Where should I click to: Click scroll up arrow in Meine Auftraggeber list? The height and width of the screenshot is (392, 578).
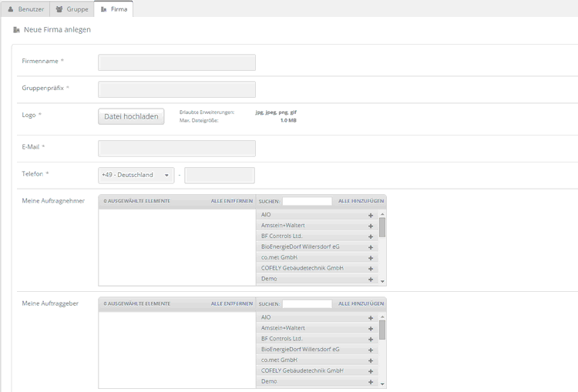[382, 317]
